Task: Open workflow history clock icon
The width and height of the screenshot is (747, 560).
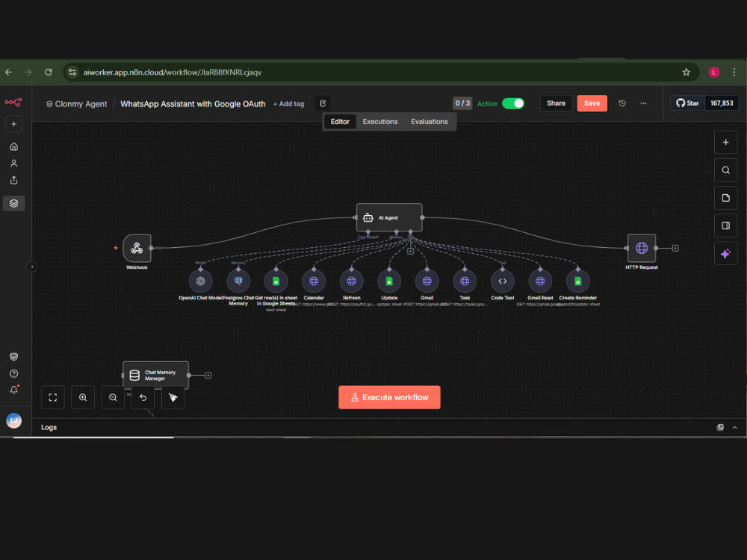Action: pyautogui.click(x=622, y=103)
